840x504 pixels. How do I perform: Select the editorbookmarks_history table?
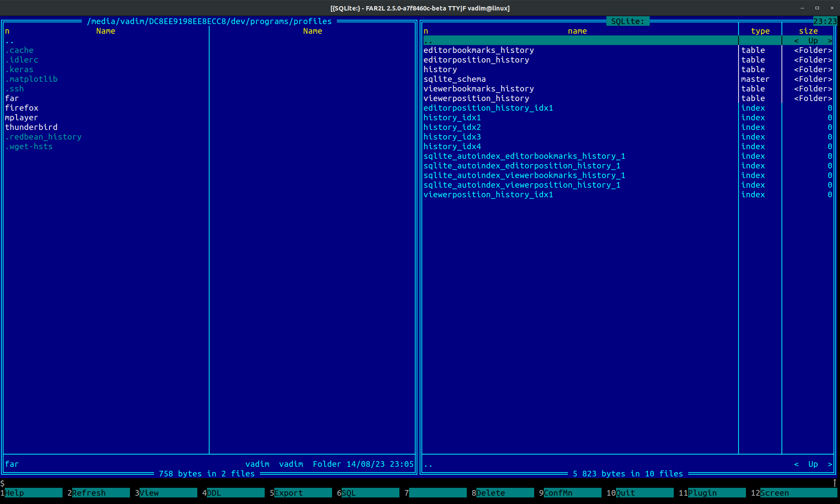[x=478, y=50]
